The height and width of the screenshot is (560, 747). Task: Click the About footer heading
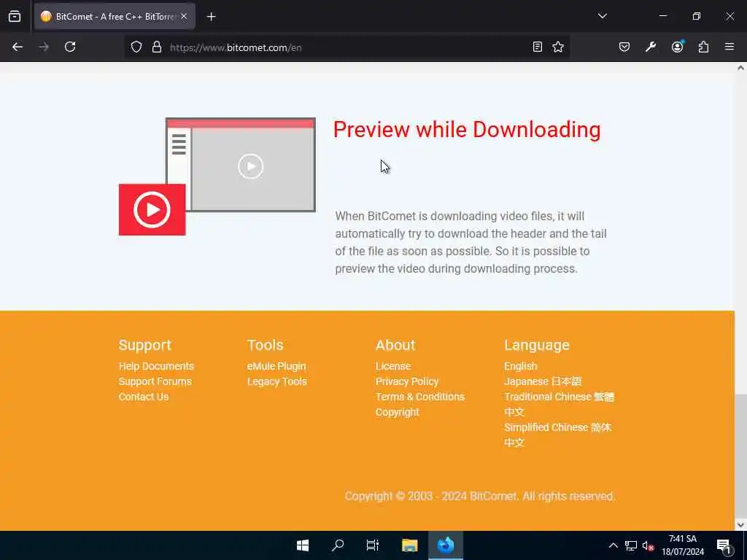[x=395, y=345]
